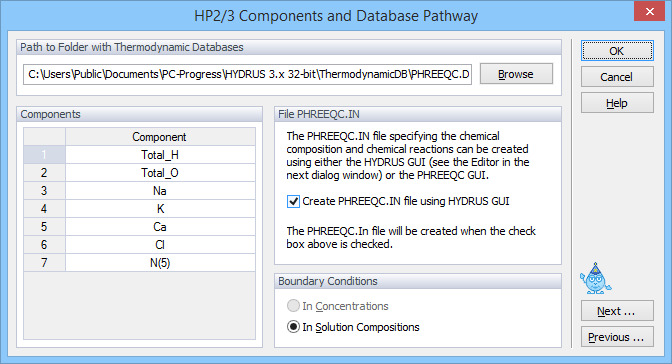This screenshot has width=672, height=364.
Task: Select In Concentrations radio option
Action: point(293,306)
